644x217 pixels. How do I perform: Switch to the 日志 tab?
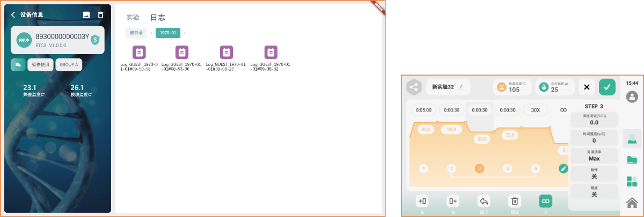click(157, 17)
